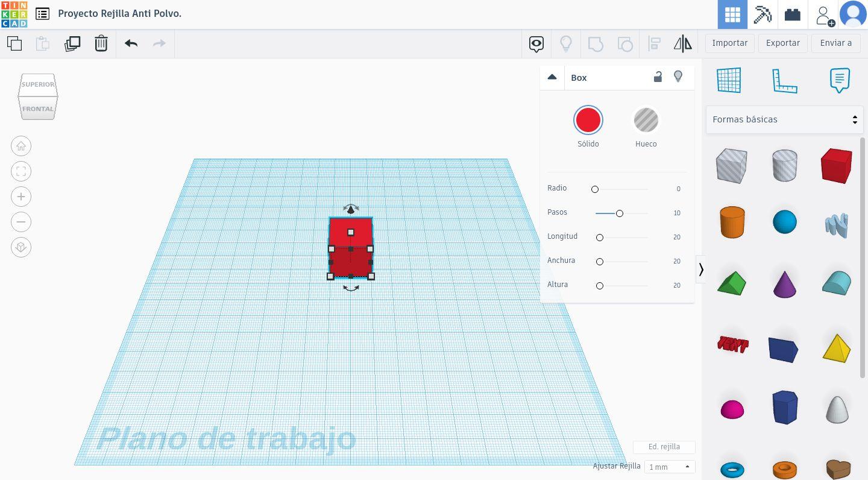Viewport: 868px width, 480px height.
Task: Pick the orange Cylinder shape
Action: tap(732, 222)
